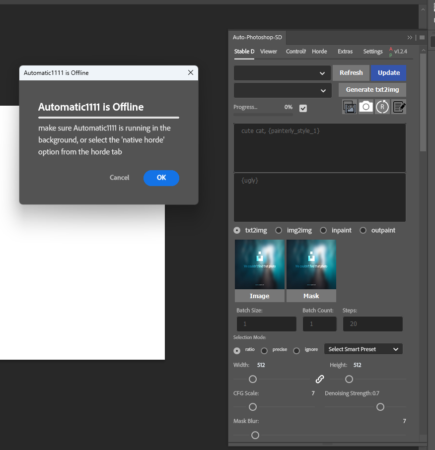Click the Image button under the thumbnail
Viewport: 435px width, 450px height.
[260, 296]
